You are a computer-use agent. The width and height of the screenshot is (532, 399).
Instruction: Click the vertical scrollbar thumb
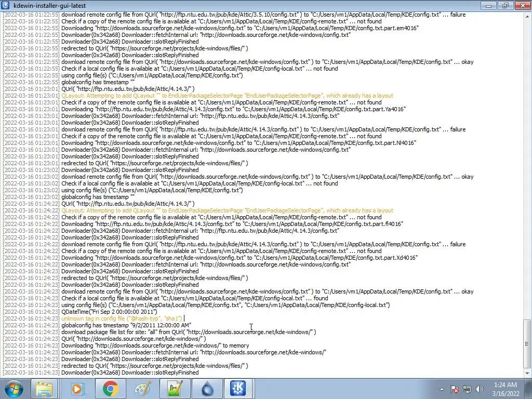[x=527, y=344]
